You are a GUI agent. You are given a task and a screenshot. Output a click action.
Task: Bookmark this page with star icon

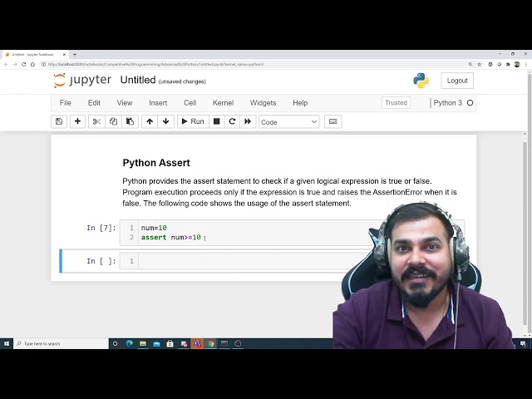point(479,64)
